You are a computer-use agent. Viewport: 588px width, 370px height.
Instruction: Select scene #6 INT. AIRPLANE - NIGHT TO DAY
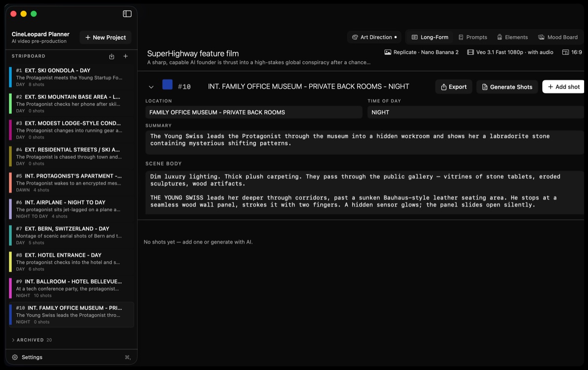[x=71, y=209]
